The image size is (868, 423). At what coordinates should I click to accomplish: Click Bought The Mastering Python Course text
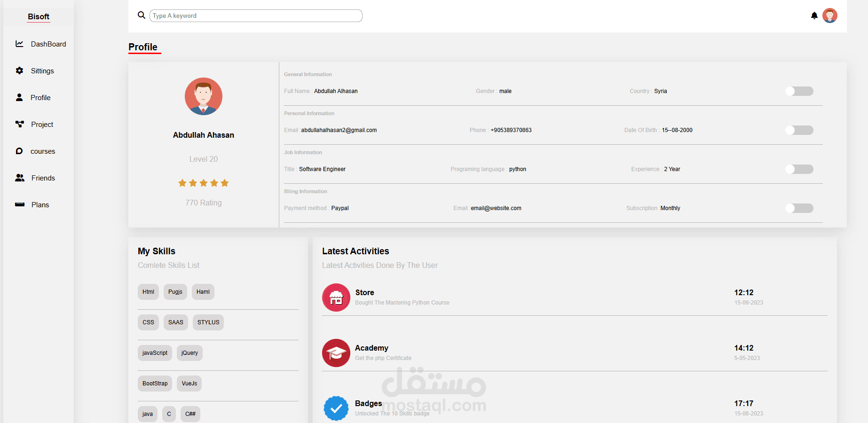point(402,303)
